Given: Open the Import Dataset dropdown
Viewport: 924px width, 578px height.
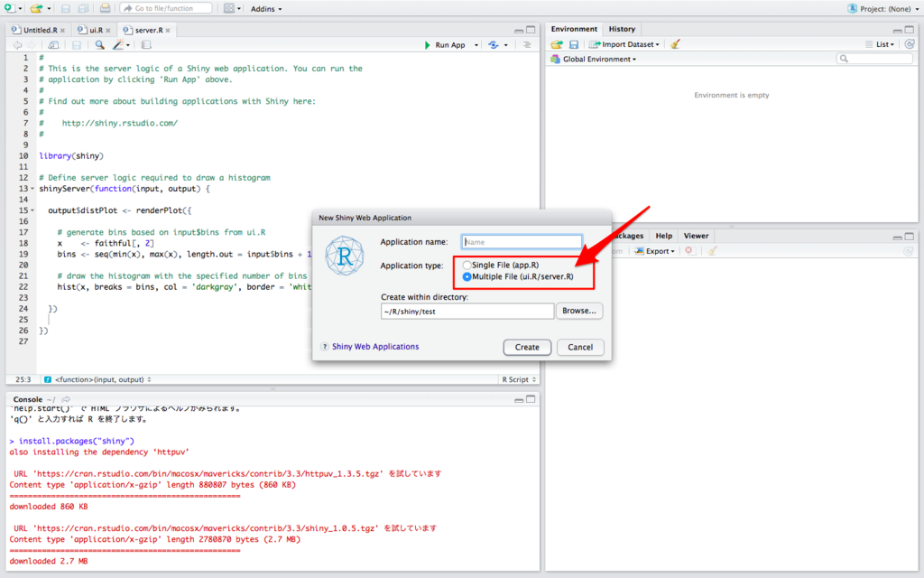Looking at the screenshot, I should click(x=624, y=44).
